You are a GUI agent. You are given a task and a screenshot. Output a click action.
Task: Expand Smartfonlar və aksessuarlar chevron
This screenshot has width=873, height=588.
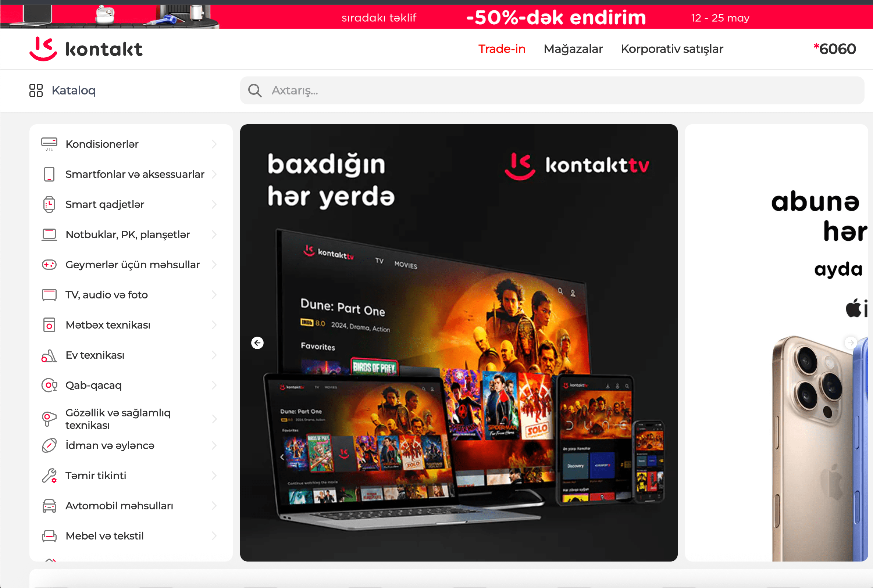click(214, 174)
